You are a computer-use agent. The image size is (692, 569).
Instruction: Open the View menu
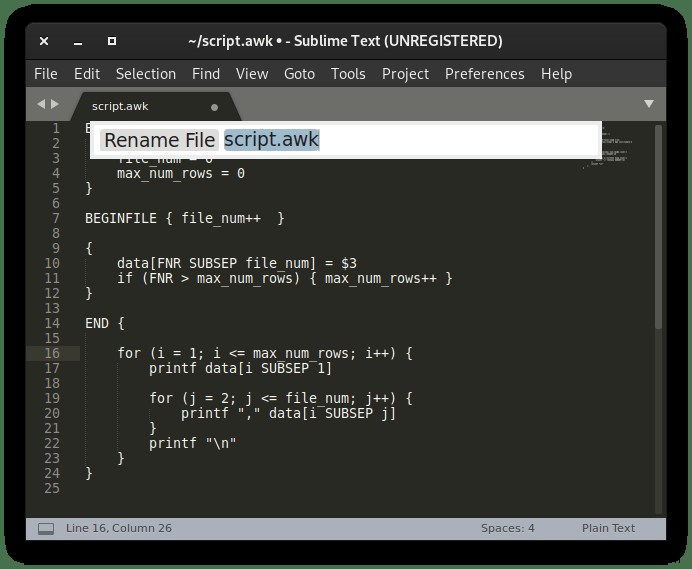tap(252, 74)
